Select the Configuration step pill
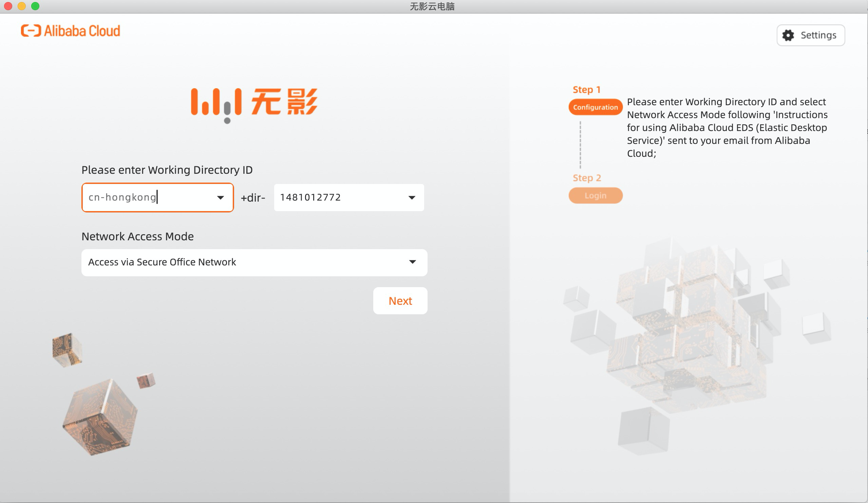Image resolution: width=868 pixels, height=503 pixels. (595, 107)
